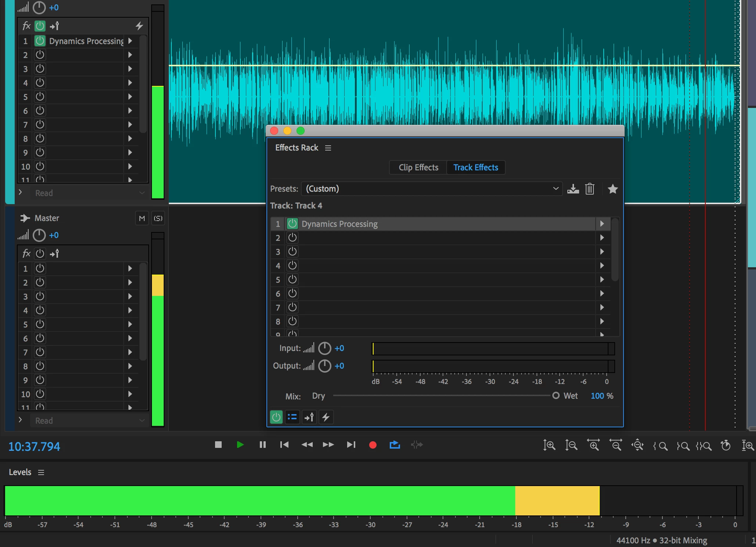Click lightning Apply icon in Effects Rack
The height and width of the screenshot is (547, 756).
click(x=326, y=417)
